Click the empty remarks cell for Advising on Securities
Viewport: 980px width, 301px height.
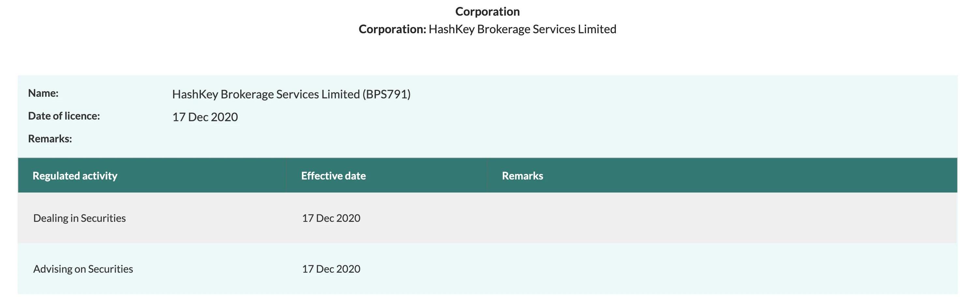pyautogui.click(x=722, y=269)
